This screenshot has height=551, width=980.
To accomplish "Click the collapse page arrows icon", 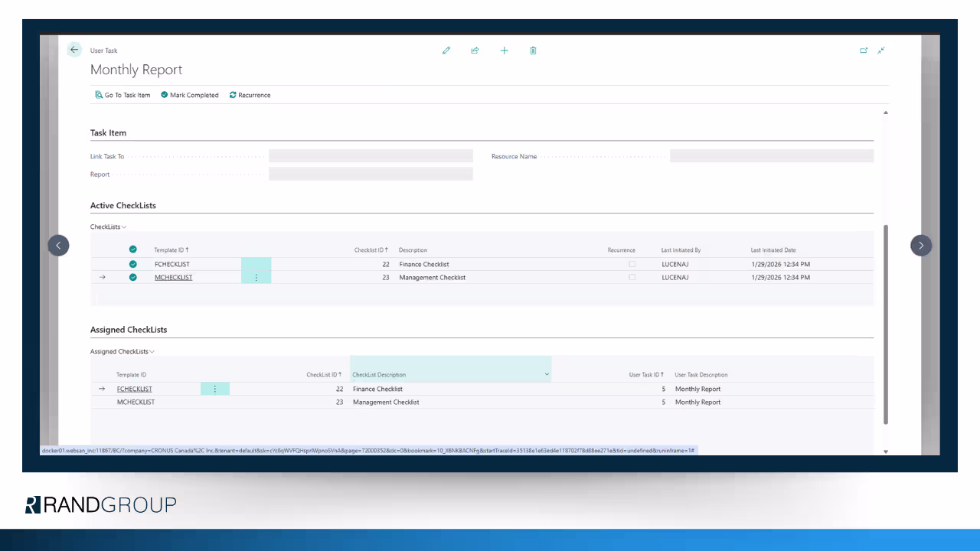I will click(x=881, y=51).
